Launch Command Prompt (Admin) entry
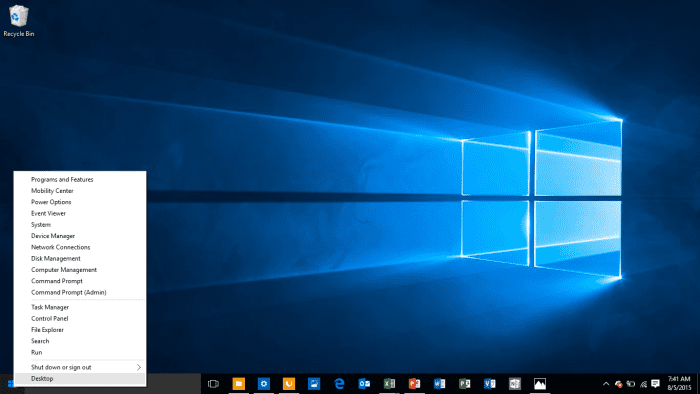The height and width of the screenshot is (394, 700). pyautogui.click(x=80, y=292)
